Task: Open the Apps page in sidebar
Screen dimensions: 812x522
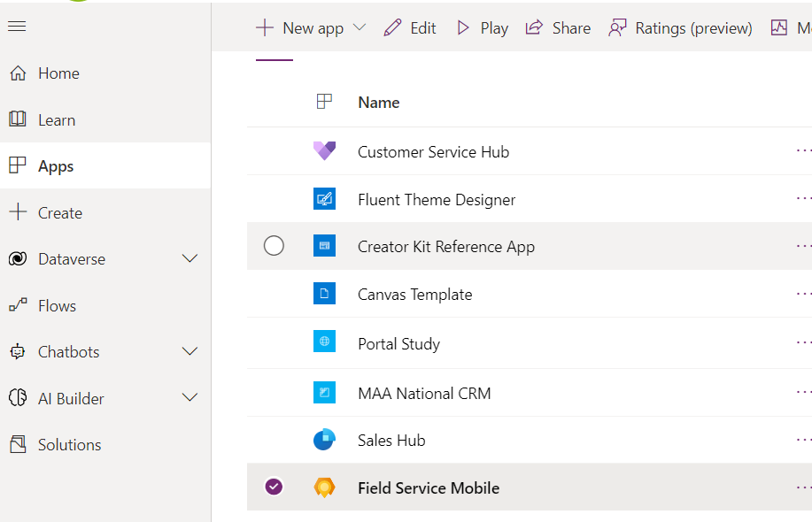Action: point(105,166)
